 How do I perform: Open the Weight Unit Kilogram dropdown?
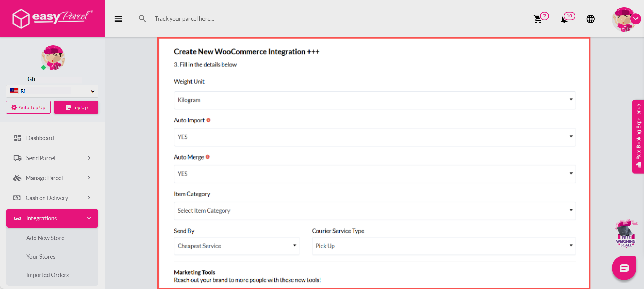pyautogui.click(x=375, y=100)
